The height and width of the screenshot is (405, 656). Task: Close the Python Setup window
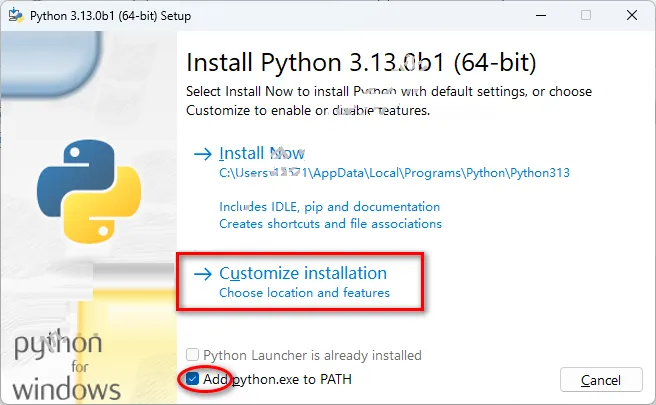pos(632,15)
